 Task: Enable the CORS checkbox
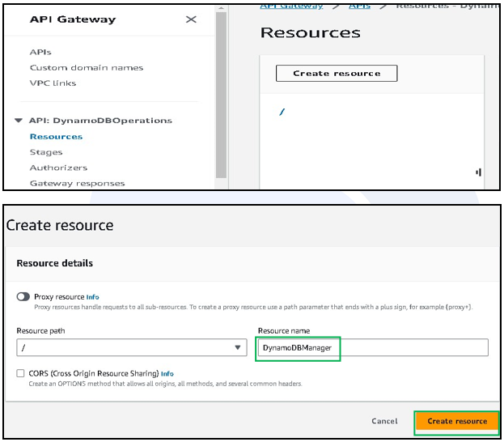(x=20, y=373)
